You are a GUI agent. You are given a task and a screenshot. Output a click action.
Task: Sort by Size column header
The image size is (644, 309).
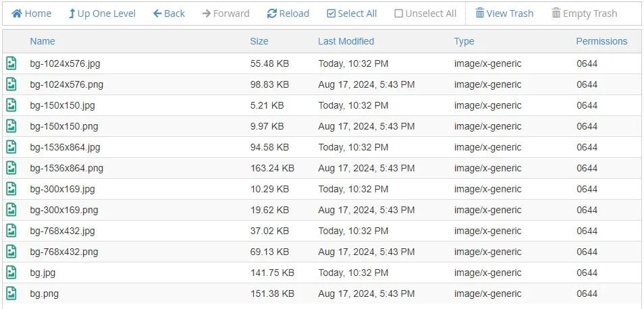(259, 41)
